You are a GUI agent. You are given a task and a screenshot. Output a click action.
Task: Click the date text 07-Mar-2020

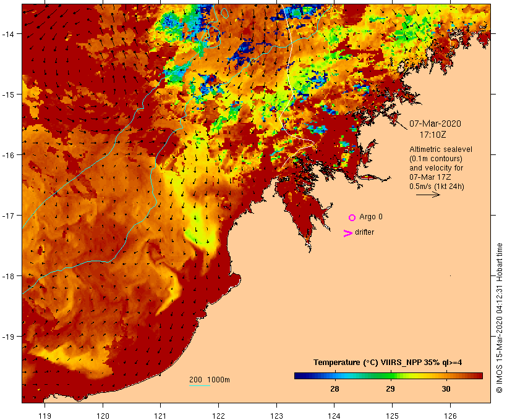[x=435, y=124]
